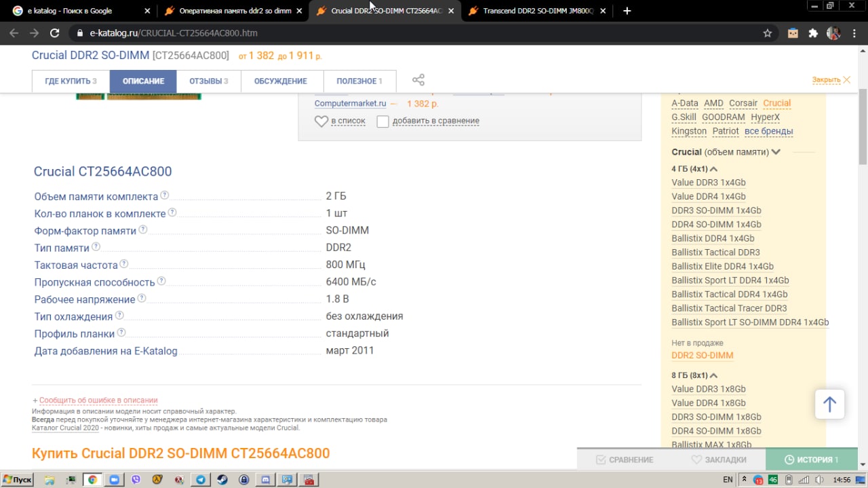Click the heart icon for 'в список'
This screenshot has height=488, width=868.
coord(321,121)
